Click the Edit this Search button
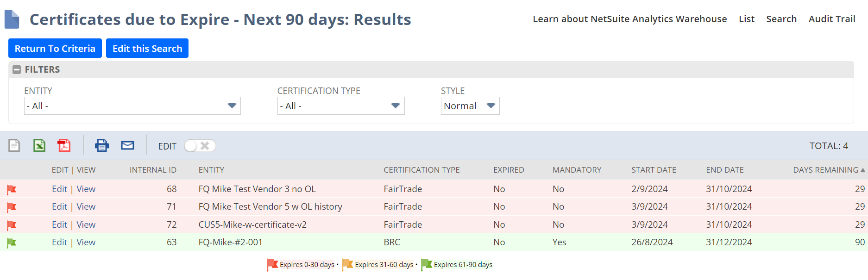 (x=147, y=48)
